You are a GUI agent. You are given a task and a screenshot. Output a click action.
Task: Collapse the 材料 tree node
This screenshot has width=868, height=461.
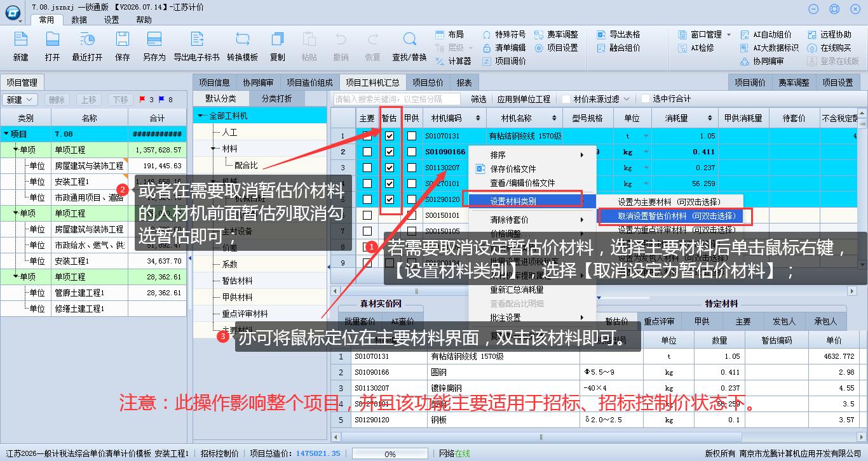pos(214,149)
